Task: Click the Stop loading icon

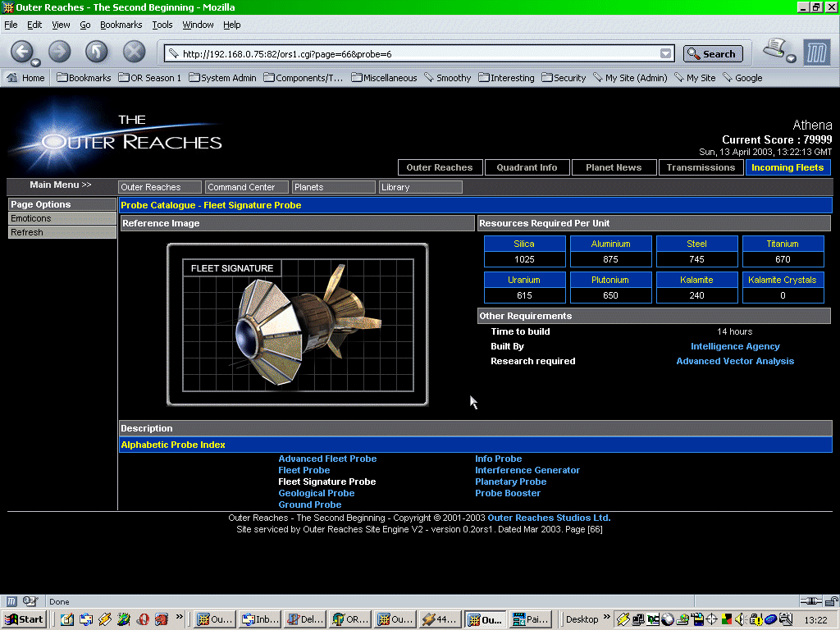Action: click(134, 52)
